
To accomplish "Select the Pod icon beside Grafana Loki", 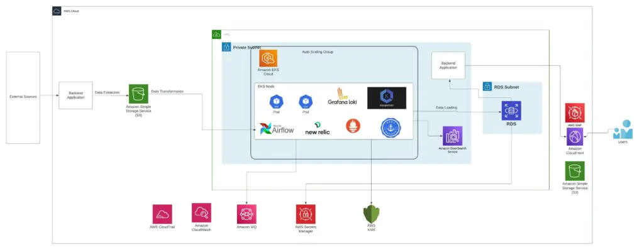I will tap(306, 101).
